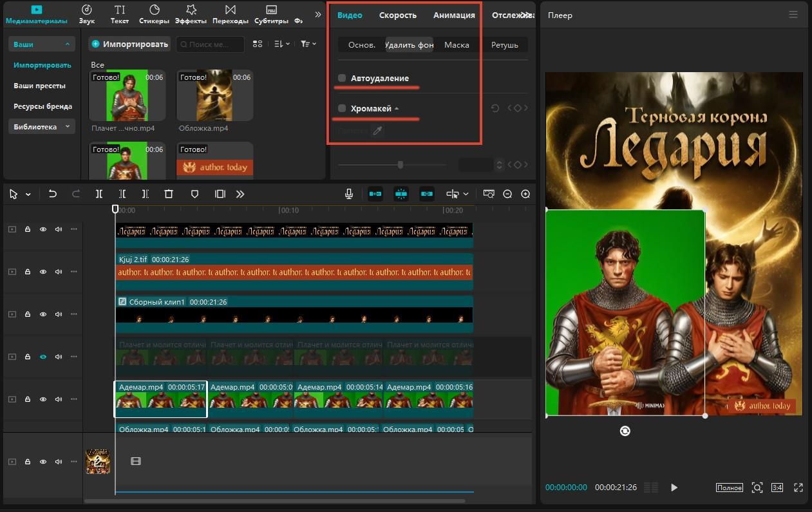Image resolution: width=812 pixels, height=512 pixels.
Task: Start voice recording with the microphone icon
Action: [x=349, y=194]
